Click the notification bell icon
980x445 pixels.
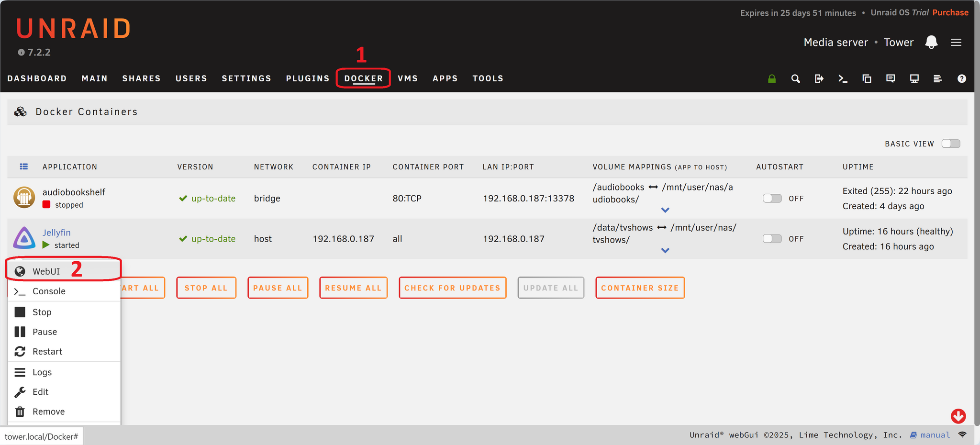pyautogui.click(x=931, y=42)
